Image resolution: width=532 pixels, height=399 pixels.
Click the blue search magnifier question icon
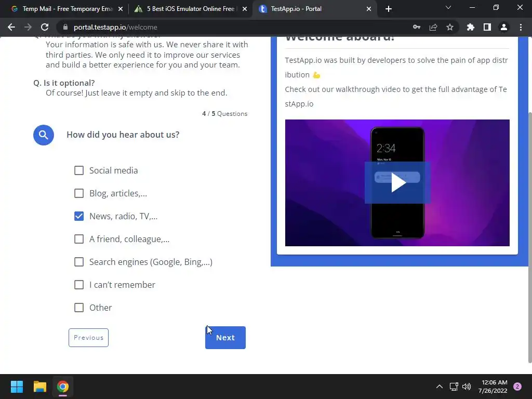click(44, 135)
